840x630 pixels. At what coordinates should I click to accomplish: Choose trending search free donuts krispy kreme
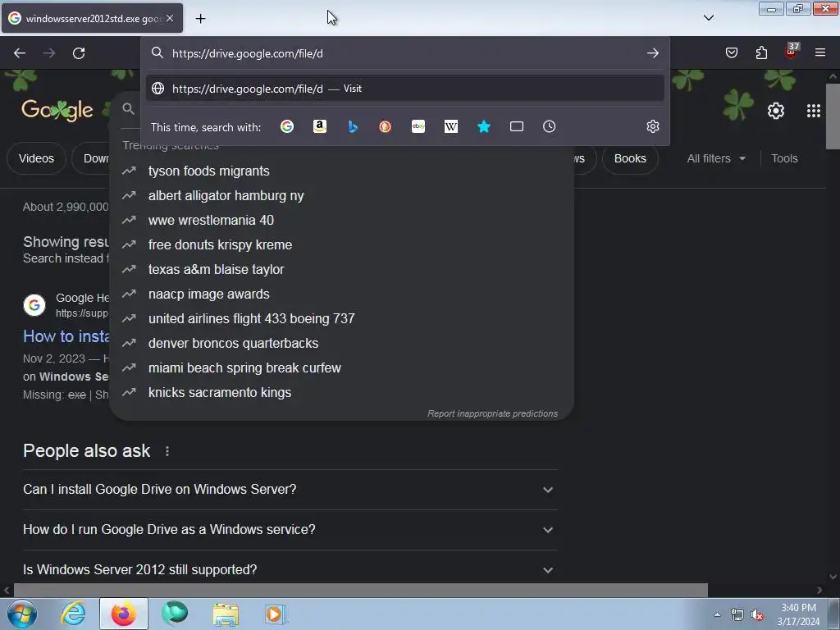pyautogui.click(x=341, y=244)
